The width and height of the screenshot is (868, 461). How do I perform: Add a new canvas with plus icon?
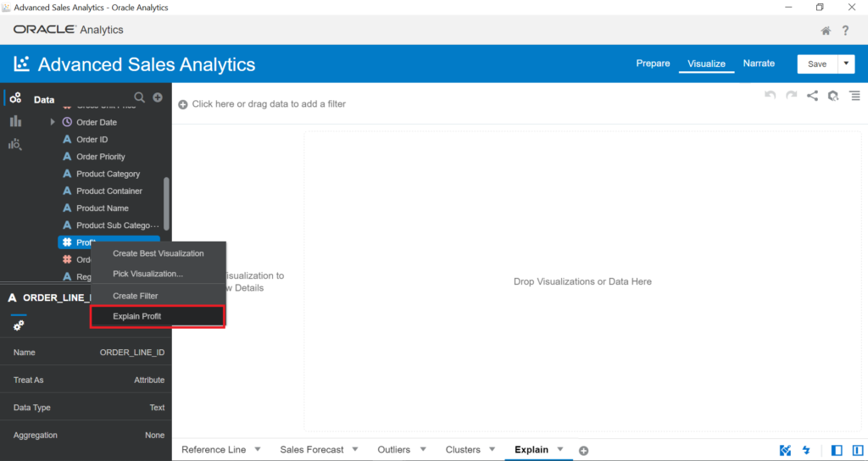583,451
